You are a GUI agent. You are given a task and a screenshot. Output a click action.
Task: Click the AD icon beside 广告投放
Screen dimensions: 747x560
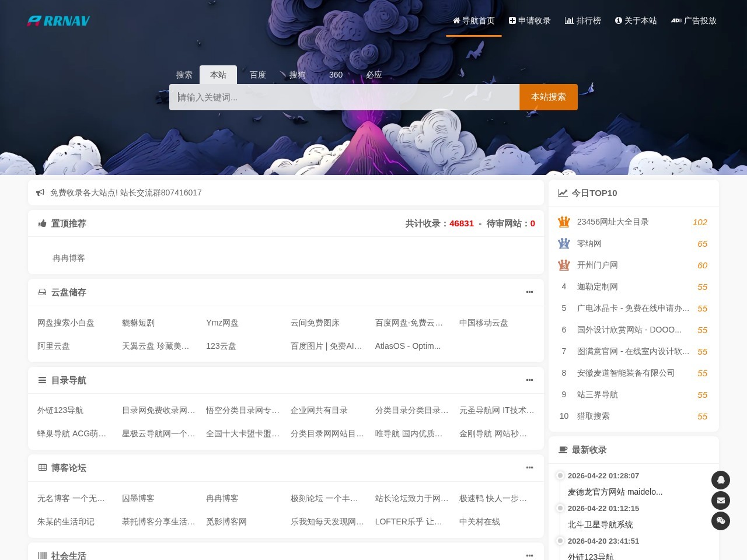pos(676,20)
